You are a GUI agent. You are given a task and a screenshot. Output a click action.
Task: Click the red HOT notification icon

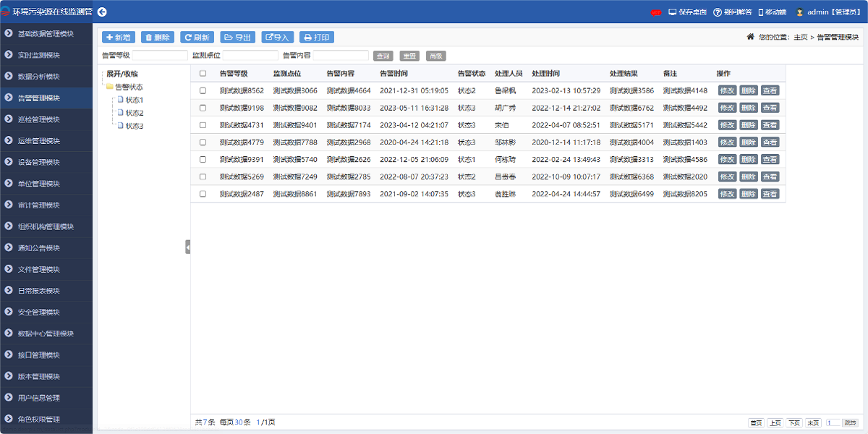pyautogui.click(x=656, y=12)
